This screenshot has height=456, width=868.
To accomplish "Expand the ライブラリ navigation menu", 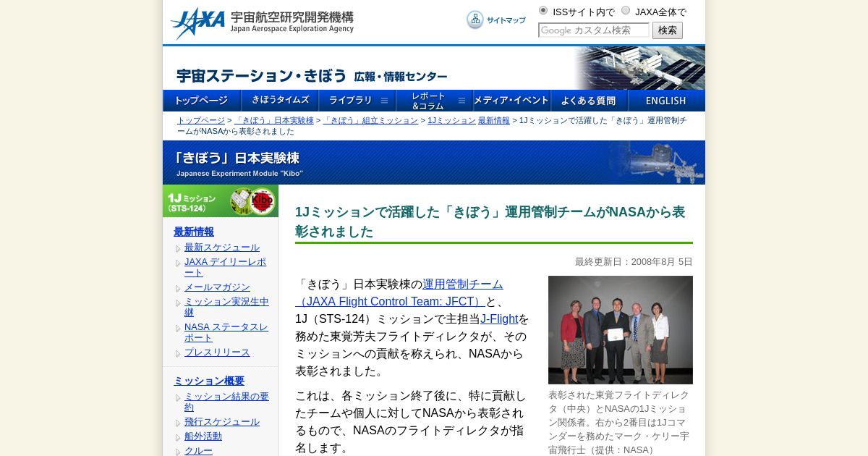I will tap(357, 101).
